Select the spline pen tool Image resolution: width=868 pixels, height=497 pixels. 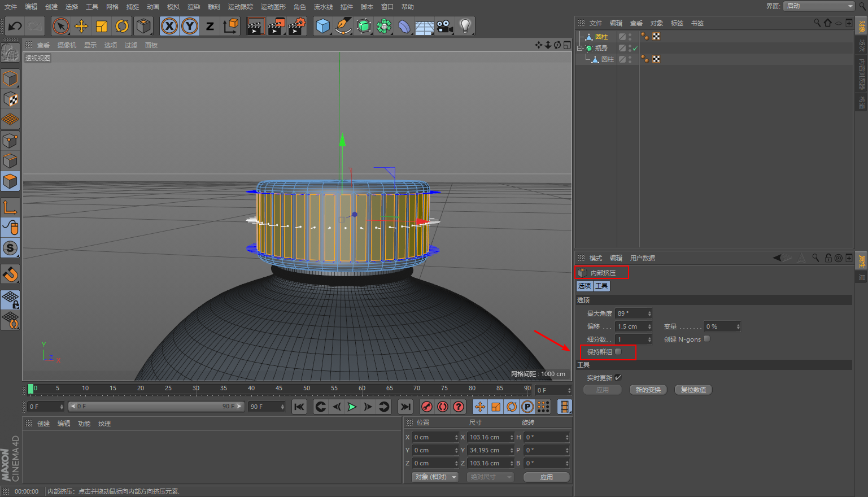coord(343,26)
